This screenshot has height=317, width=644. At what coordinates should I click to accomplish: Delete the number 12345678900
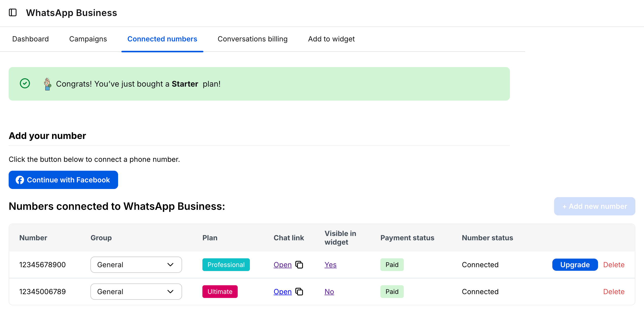click(x=614, y=265)
